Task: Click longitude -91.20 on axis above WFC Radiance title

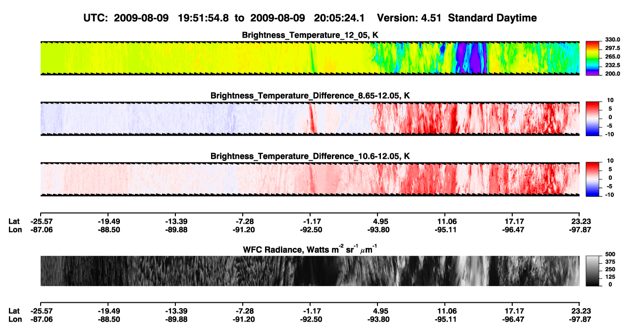Action: tap(243, 230)
